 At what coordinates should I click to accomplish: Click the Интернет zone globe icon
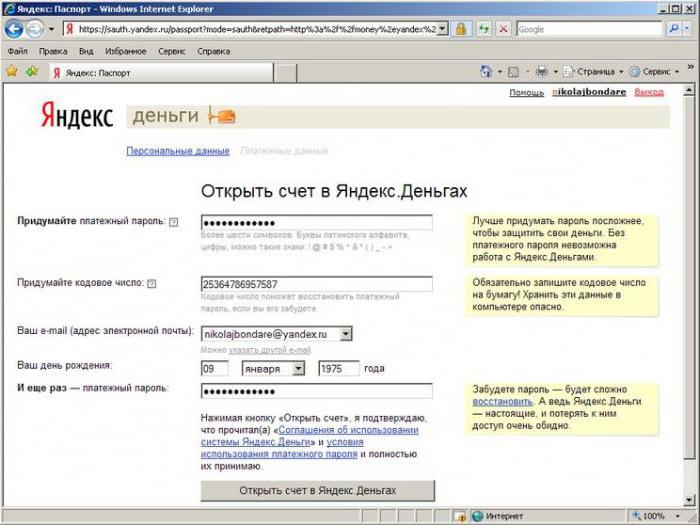click(477, 517)
